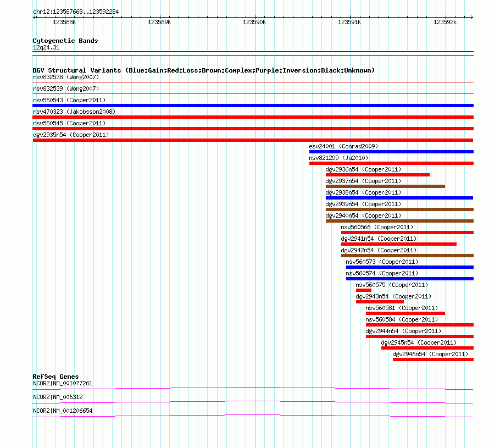Click the dgv2943n54 (Cooper2011) label
Screen dimensions: 489x448
(x=393, y=296)
